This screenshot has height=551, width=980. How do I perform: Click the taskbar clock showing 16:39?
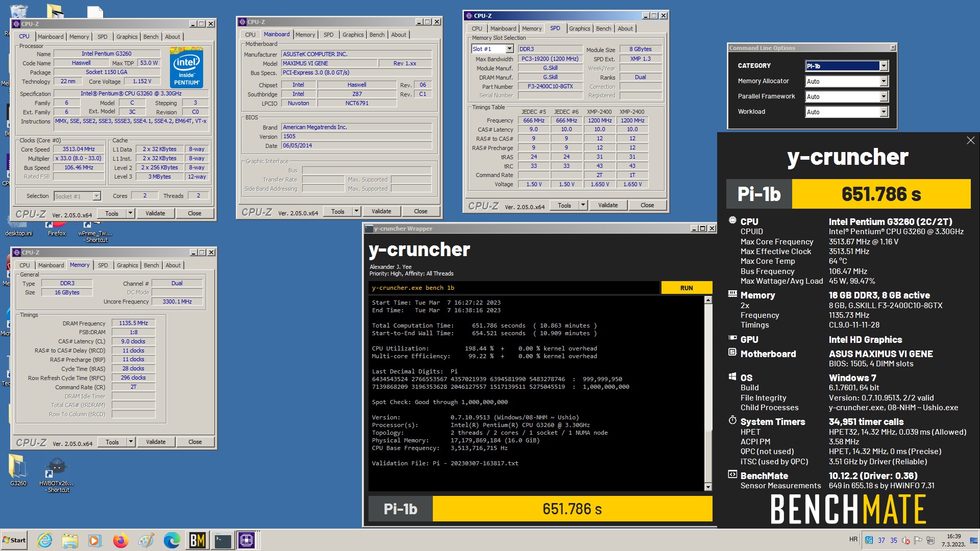(x=953, y=540)
